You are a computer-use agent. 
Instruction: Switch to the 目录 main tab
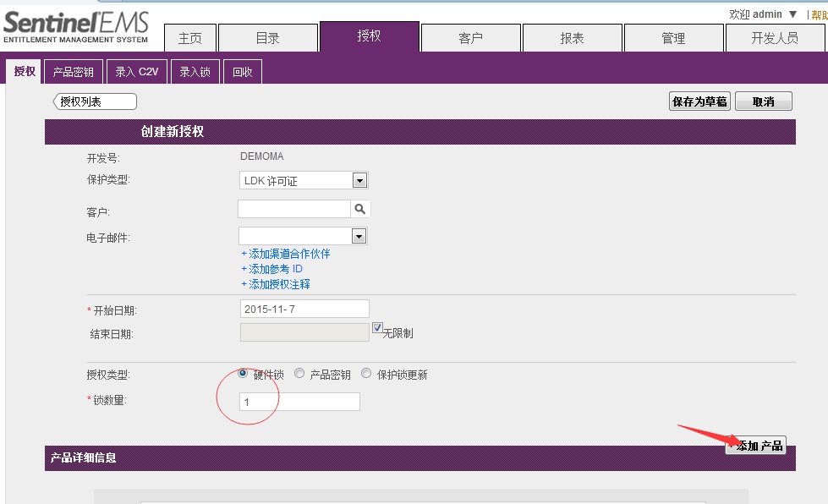coord(267,38)
